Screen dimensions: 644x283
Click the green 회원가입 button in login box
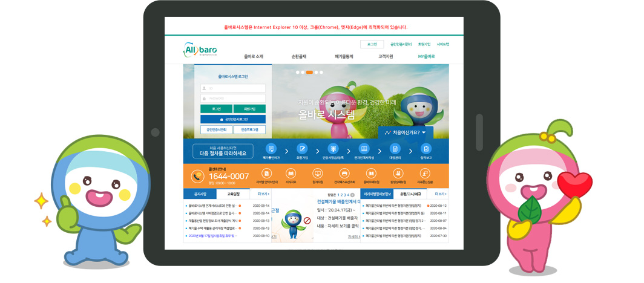249,109
